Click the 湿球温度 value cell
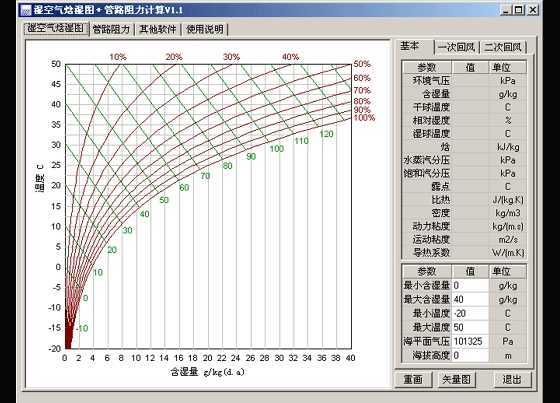Viewport: 560px width, 403px height. 470,134
